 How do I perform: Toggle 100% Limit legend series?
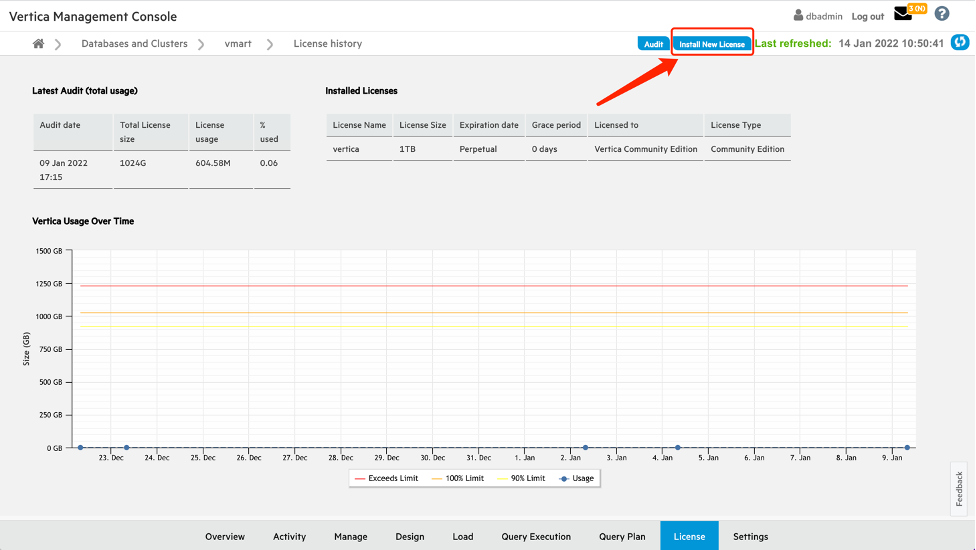point(458,478)
